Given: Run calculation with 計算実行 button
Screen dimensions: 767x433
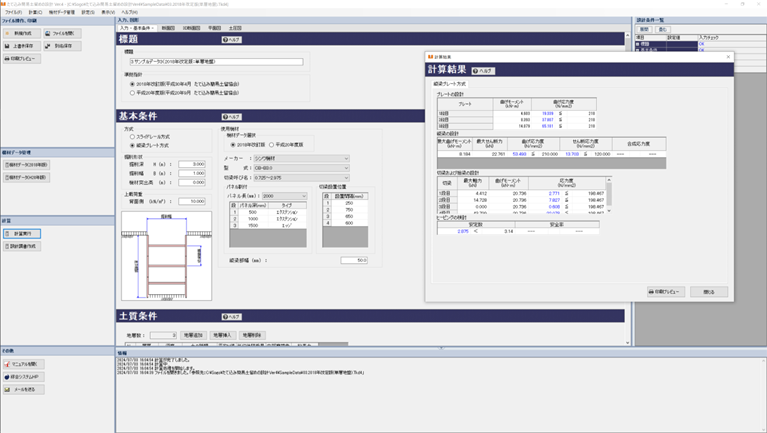Looking at the screenshot, I should click(x=22, y=234).
